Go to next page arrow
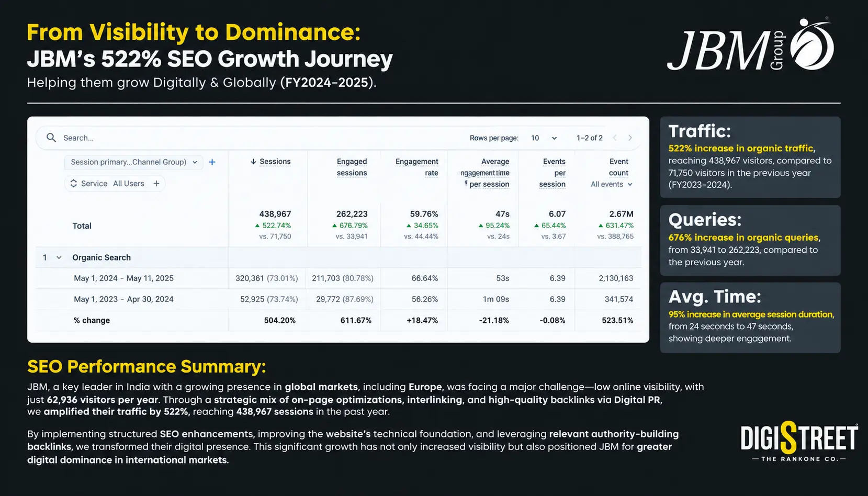Image resolution: width=868 pixels, height=496 pixels. point(630,138)
